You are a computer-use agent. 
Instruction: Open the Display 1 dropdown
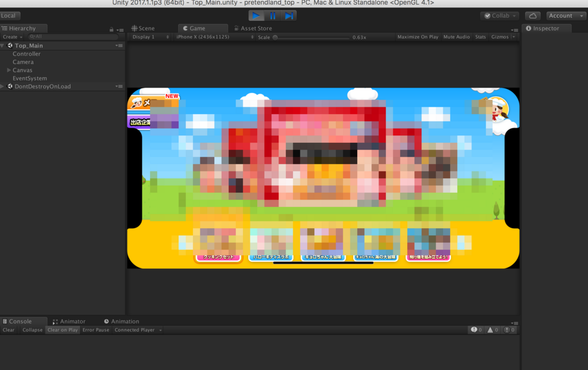coord(150,37)
